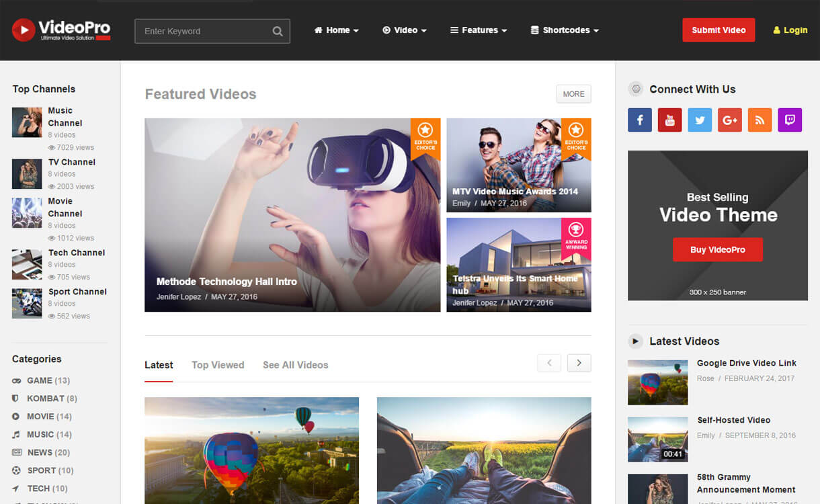
Task: Open the Shortcodes dropdown menu
Action: pyautogui.click(x=565, y=30)
